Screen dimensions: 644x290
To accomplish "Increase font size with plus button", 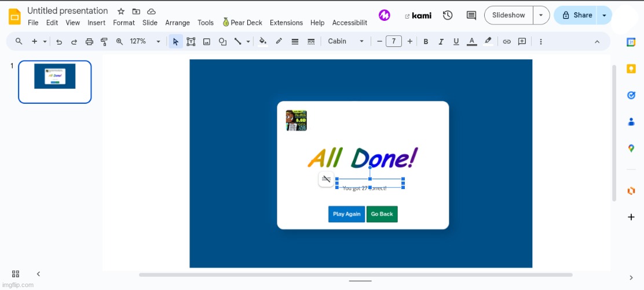I will (x=409, y=41).
